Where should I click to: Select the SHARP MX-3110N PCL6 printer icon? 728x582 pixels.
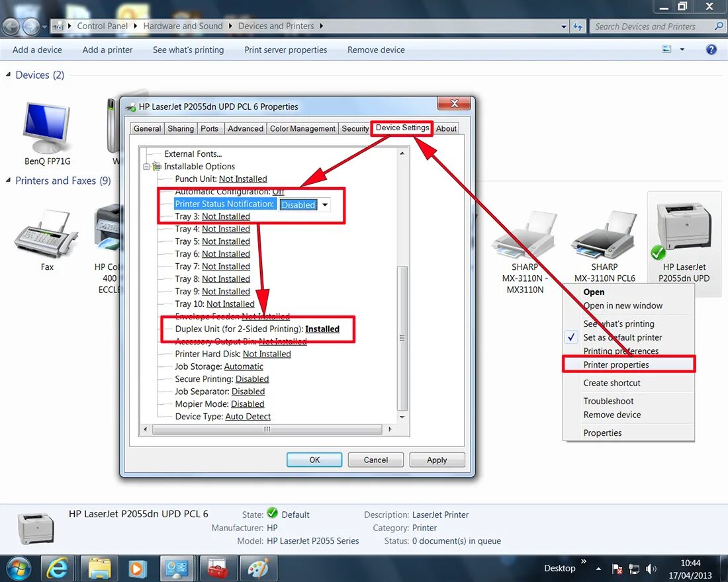coord(604,235)
